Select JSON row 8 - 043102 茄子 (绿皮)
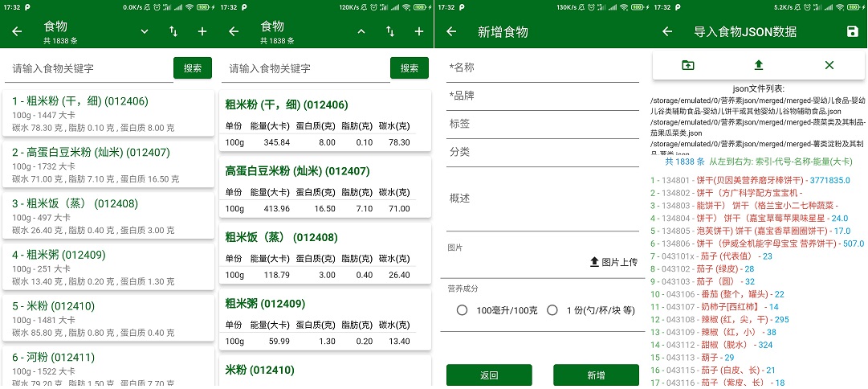868x389 pixels. (702, 268)
